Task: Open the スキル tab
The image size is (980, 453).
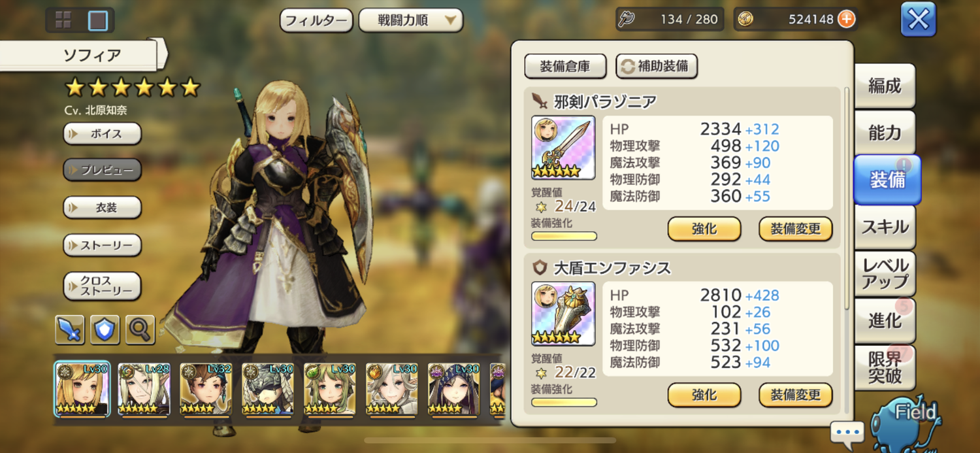Action: [885, 227]
